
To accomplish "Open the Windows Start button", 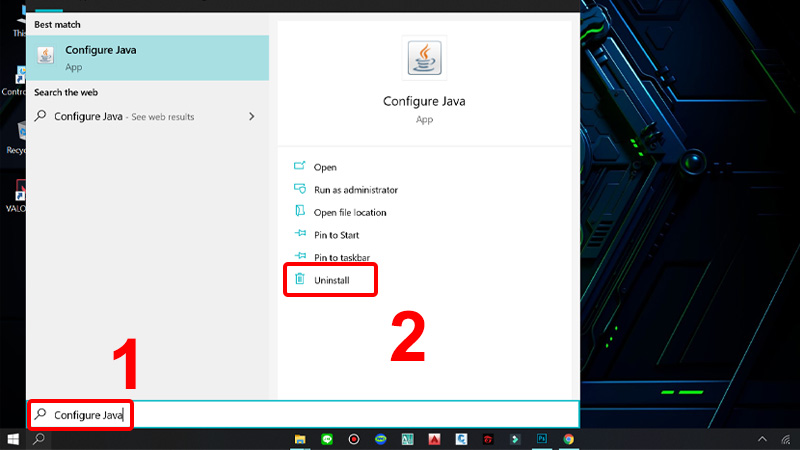I will tap(13, 439).
